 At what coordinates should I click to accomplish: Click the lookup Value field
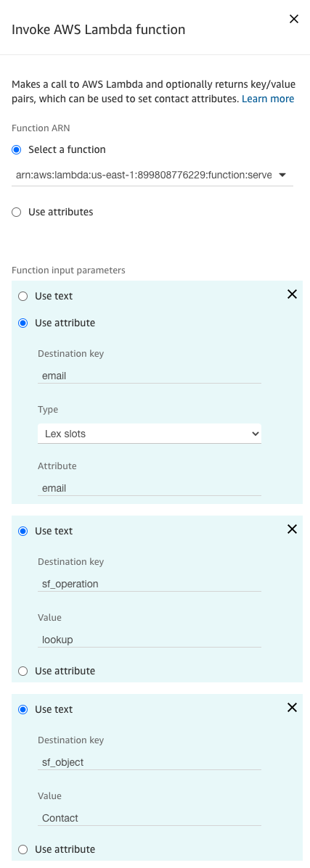coord(149,640)
